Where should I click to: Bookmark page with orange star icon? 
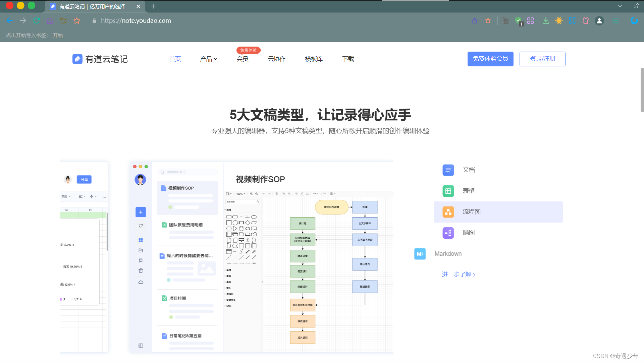point(488,20)
